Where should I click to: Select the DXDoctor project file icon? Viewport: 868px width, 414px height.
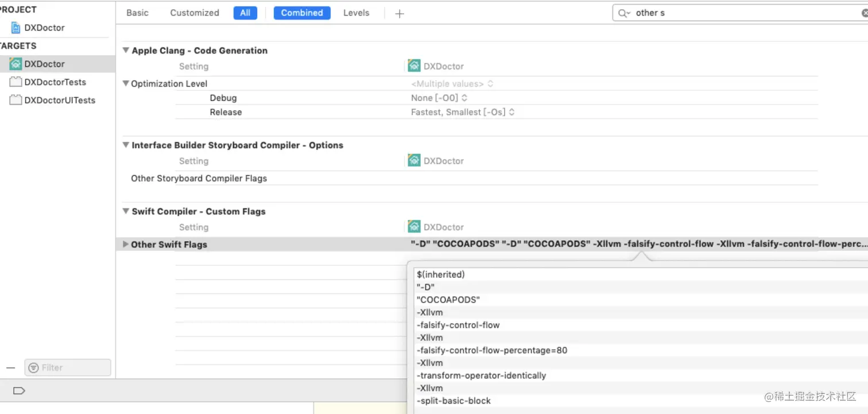point(15,28)
